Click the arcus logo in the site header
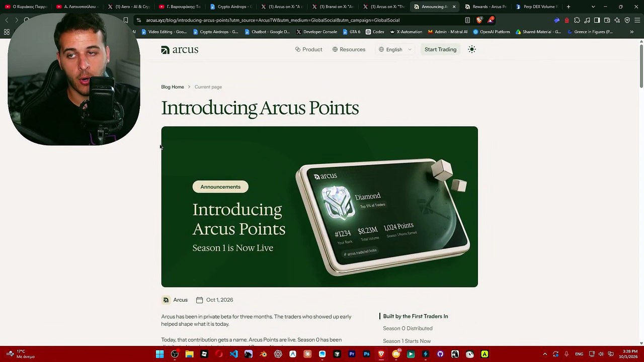Viewport: 644px width, 362px height. 180,49
